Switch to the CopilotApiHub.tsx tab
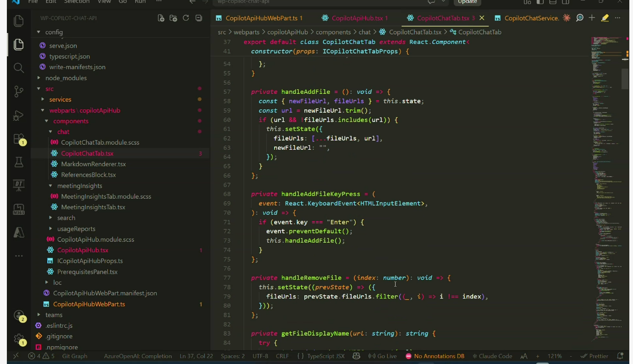Viewport: 633px width, 364px height. coord(357,18)
